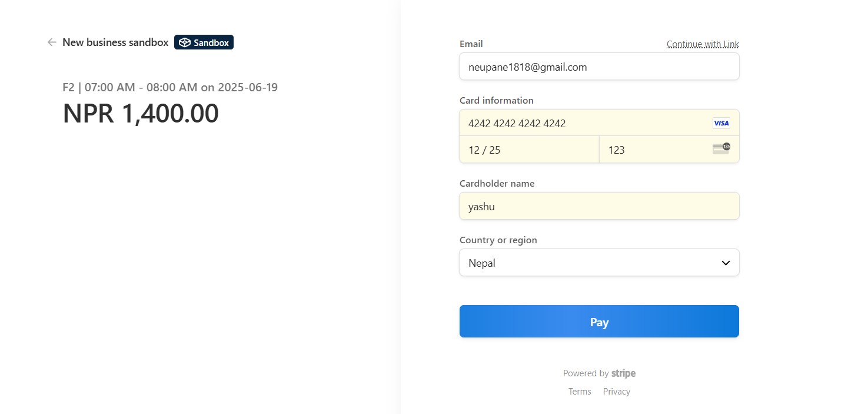Open the Privacy link
The height and width of the screenshot is (414, 868).
click(616, 392)
